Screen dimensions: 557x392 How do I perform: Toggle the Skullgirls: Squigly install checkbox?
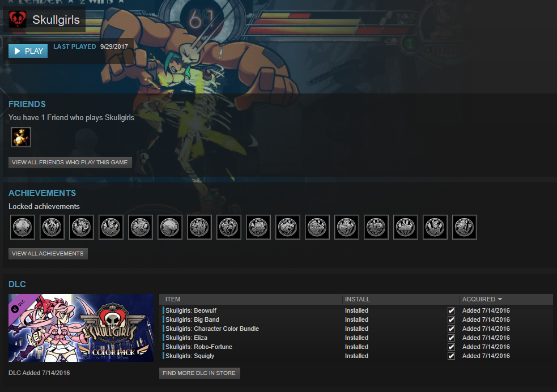coord(451,356)
